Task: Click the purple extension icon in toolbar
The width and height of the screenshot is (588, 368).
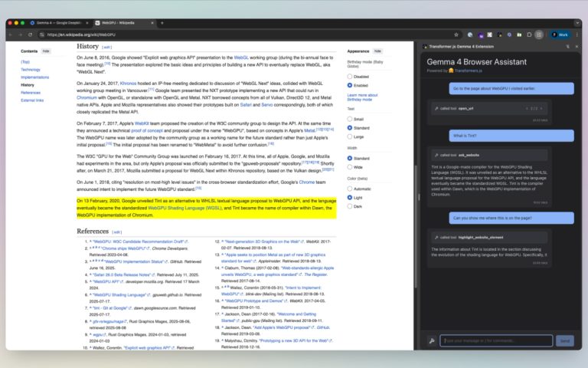Action: point(480,35)
